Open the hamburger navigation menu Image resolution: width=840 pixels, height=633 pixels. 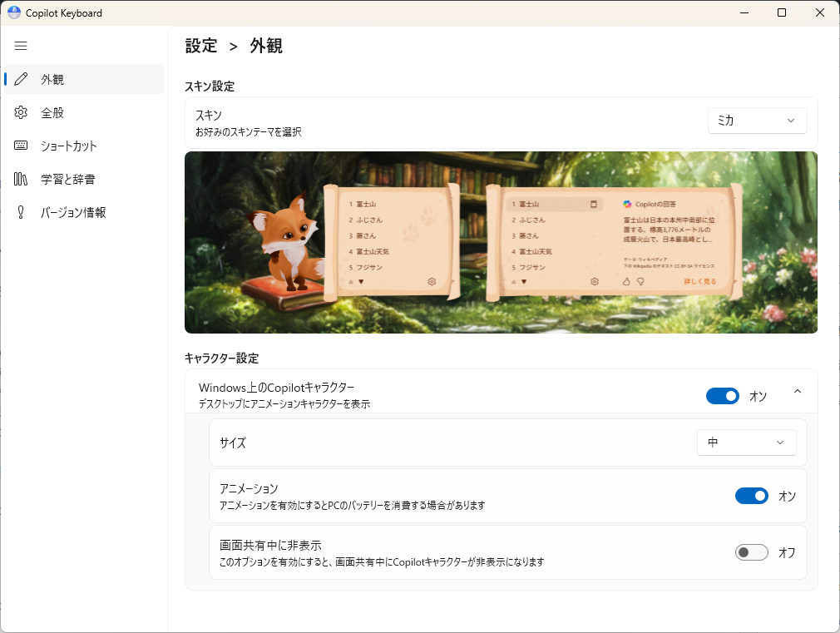pyautogui.click(x=21, y=46)
